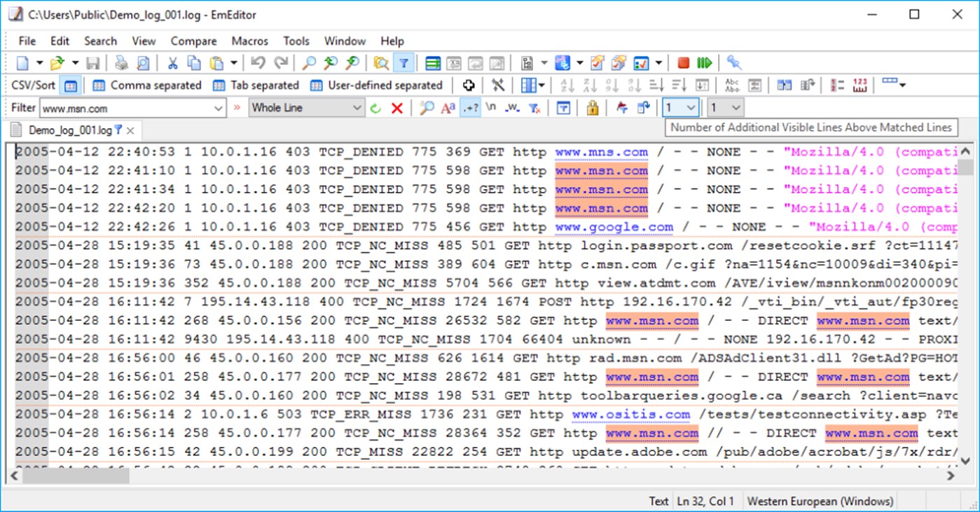Select the Cut scissors icon
The width and height of the screenshot is (980, 512).
[172, 62]
